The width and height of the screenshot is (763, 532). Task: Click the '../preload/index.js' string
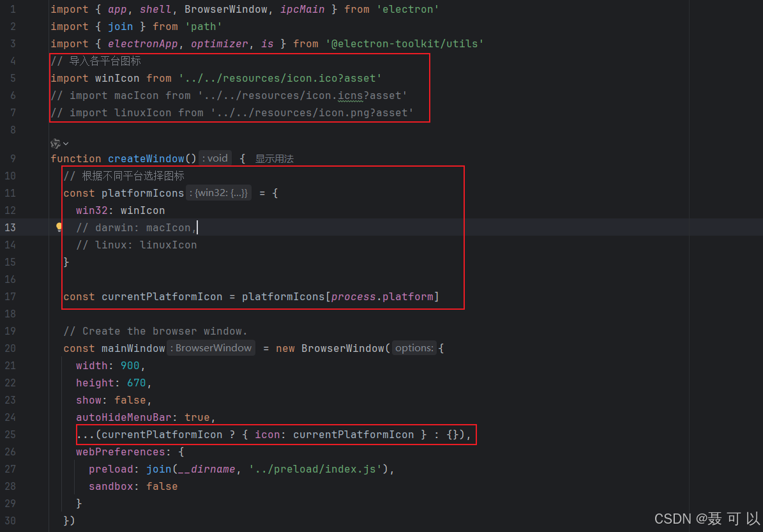(315, 469)
